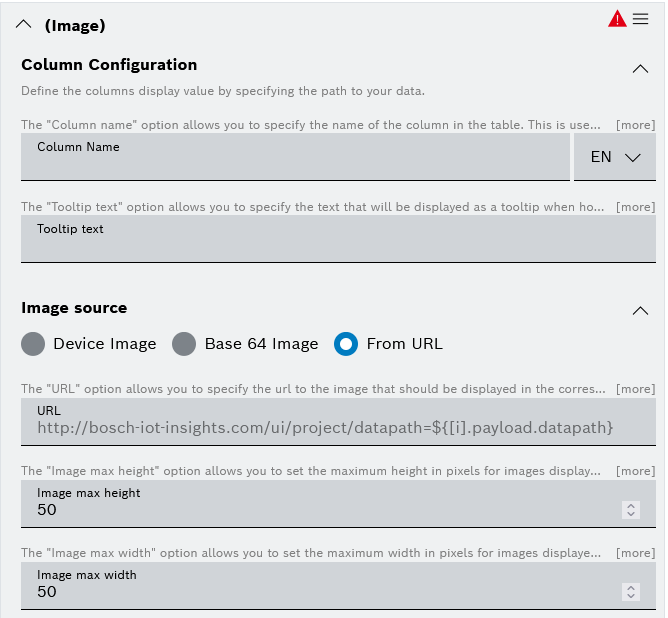Screen dimensions: 668x618
Task: Open the EN language dropdown
Action: [615, 157]
